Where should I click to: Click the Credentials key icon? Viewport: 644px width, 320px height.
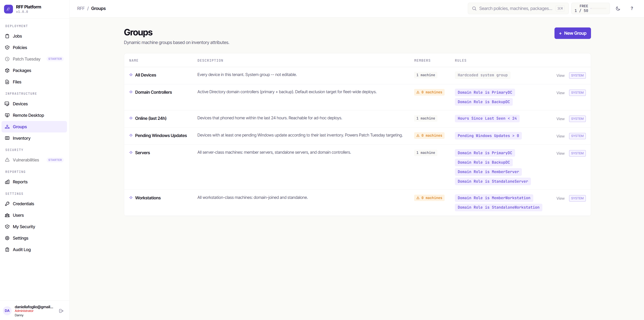click(x=7, y=204)
